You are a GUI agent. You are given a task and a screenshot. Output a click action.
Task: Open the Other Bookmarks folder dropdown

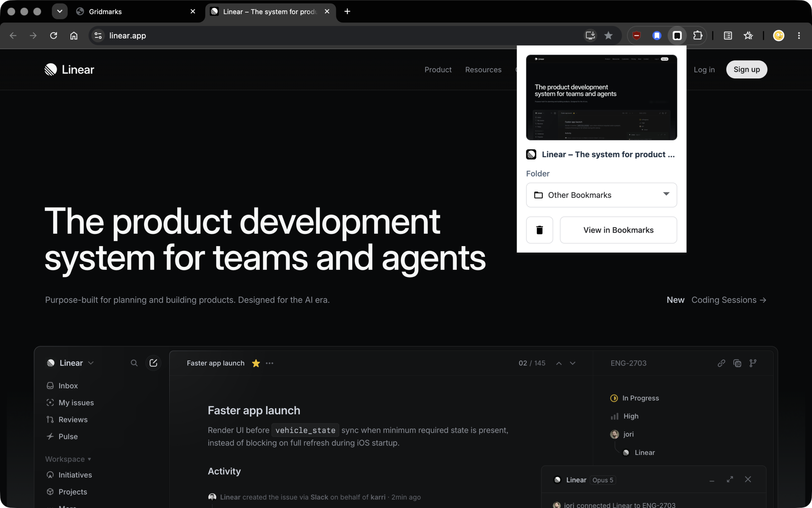pos(601,195)
